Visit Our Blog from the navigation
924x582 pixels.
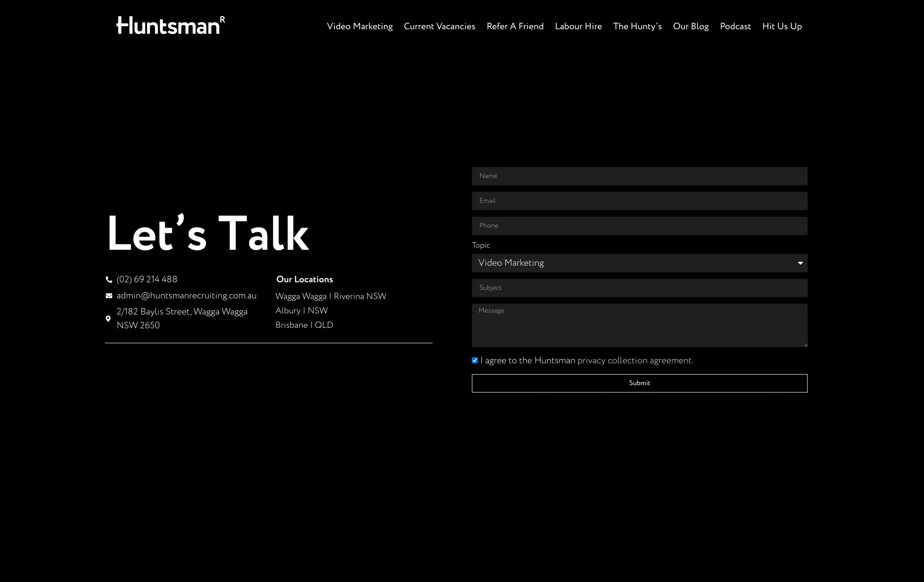point(691,26)
